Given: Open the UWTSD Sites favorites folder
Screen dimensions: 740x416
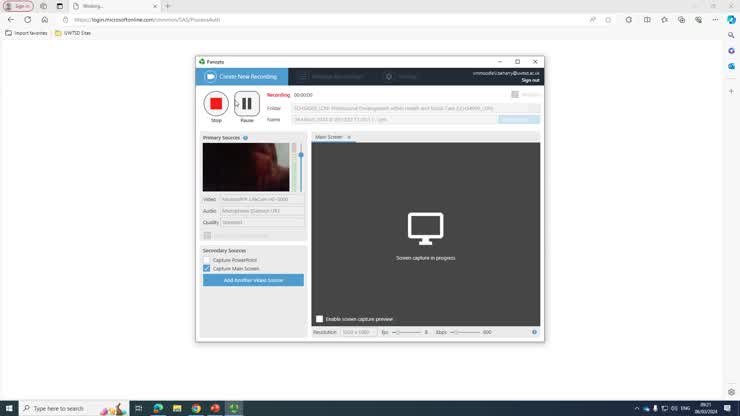Looking at the screenshot, I should pos(73,33).
